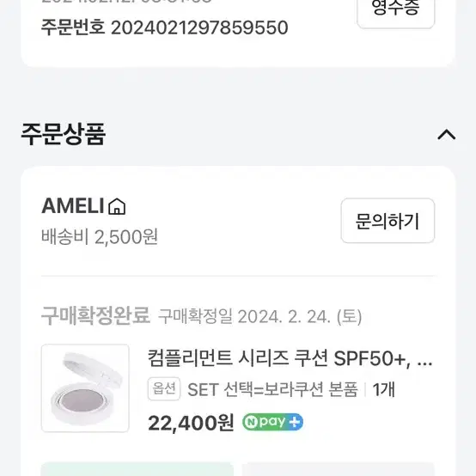The height and width of the screenshot is (476, 476).
Task: Open the 영수증 receipt button
Action: point(396,9)
